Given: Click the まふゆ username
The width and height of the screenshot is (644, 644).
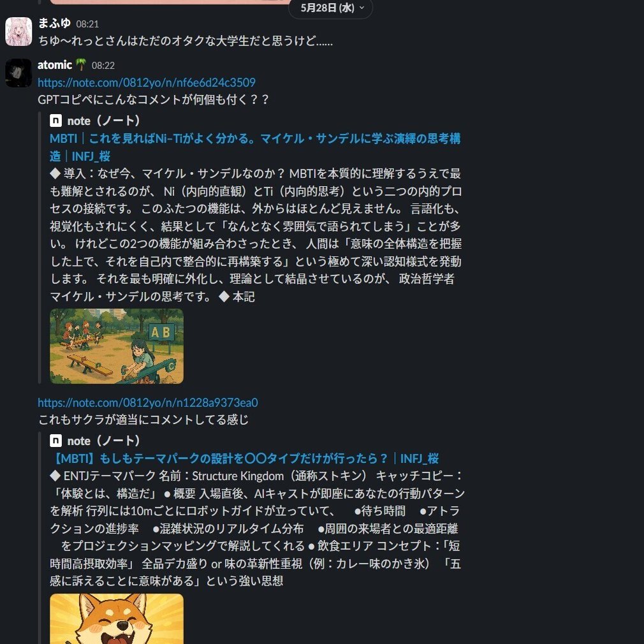Looking at the screenshot, I should [x=54, y=23].
